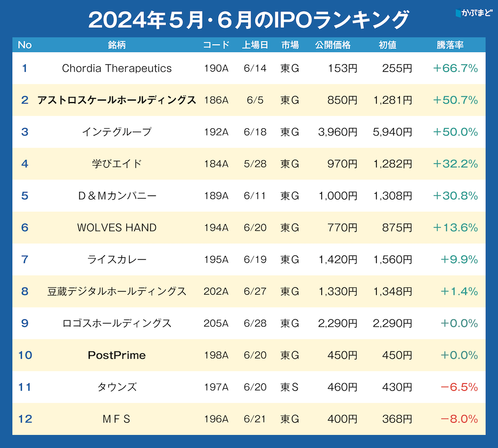Select the +13.6% change value
Image resolution: width=498 pixels, height=448 pixels.
(x=455, y=227)
